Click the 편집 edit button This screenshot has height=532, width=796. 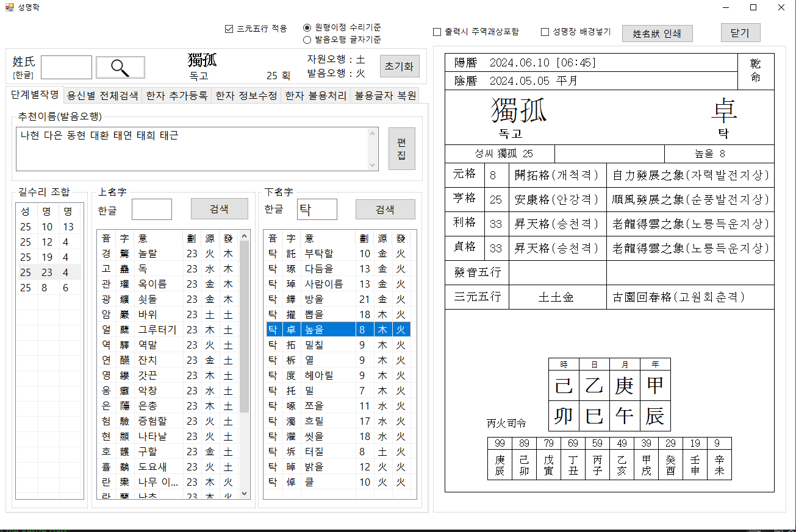click(x=402, y=149)
